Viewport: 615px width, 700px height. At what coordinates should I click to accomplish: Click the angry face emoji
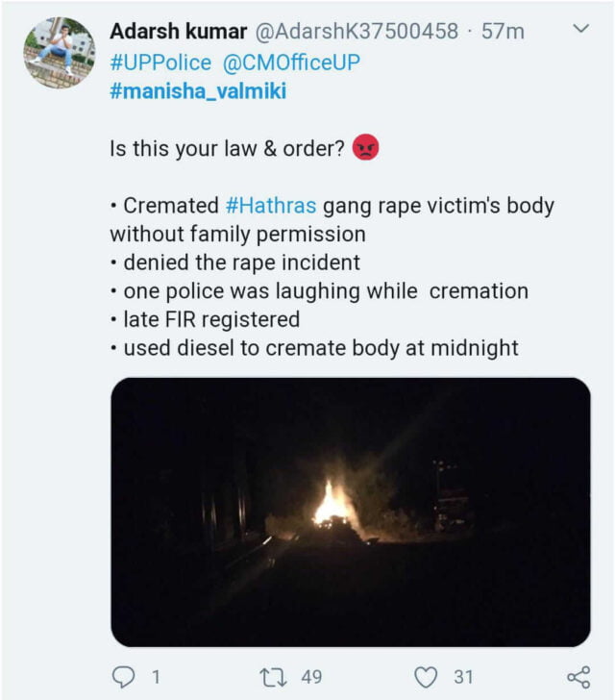(x=366, y=149)
